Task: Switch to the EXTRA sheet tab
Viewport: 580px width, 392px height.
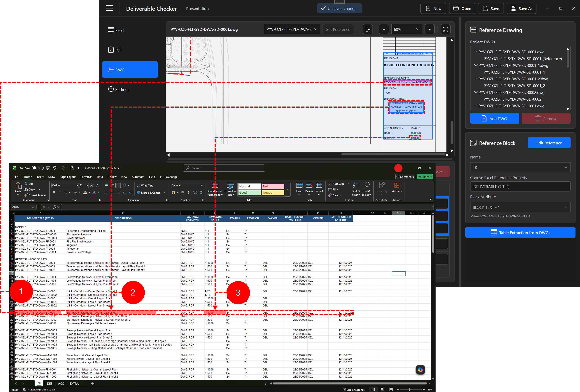Action: coord(74,384)
